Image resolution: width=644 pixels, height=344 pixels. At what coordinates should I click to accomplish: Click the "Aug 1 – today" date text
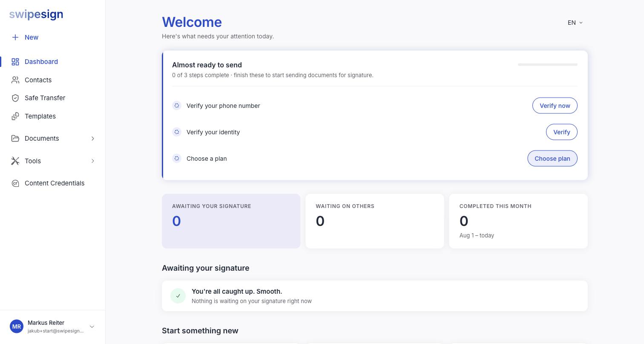[x=477, y=235]
